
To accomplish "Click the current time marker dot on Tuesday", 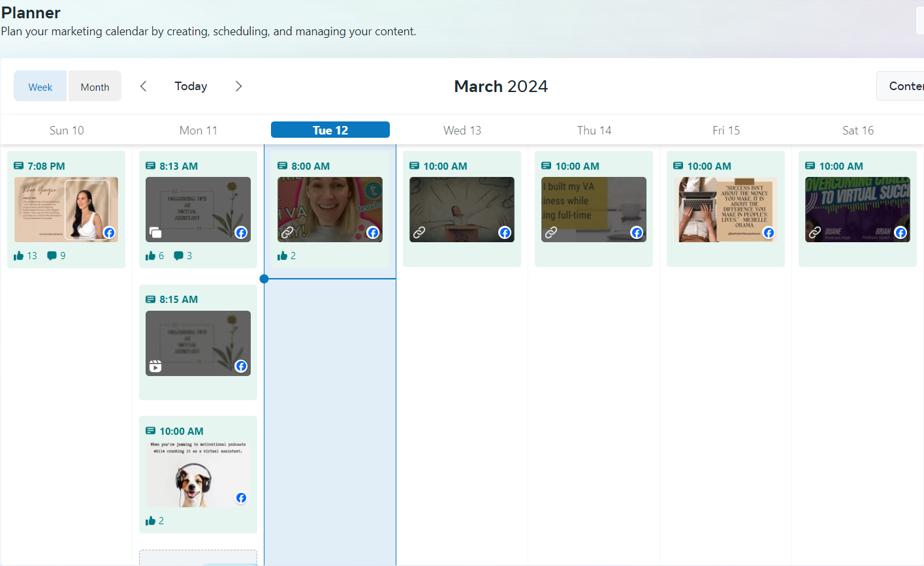I will (x=264, y=279).
